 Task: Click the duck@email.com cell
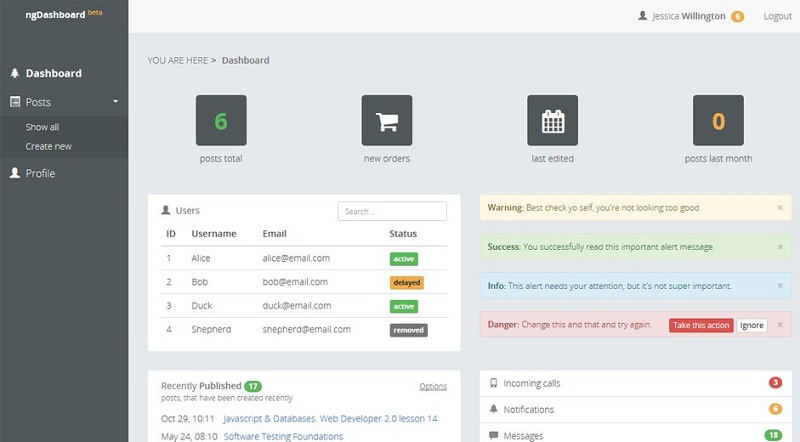click(296, 306)
